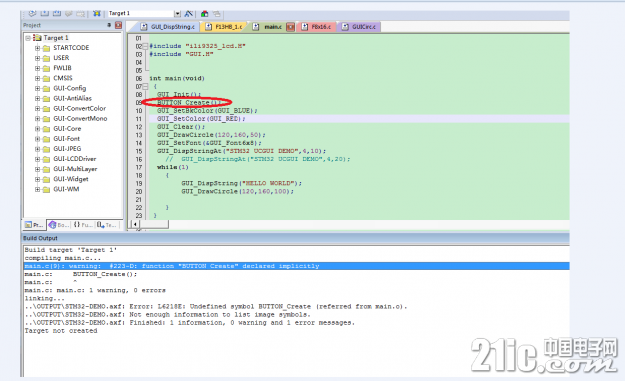Image resolution: width=625 pixels, height=381 pixels.
Task: Click line number 19 in editor margin
Action: pos(139,183)
